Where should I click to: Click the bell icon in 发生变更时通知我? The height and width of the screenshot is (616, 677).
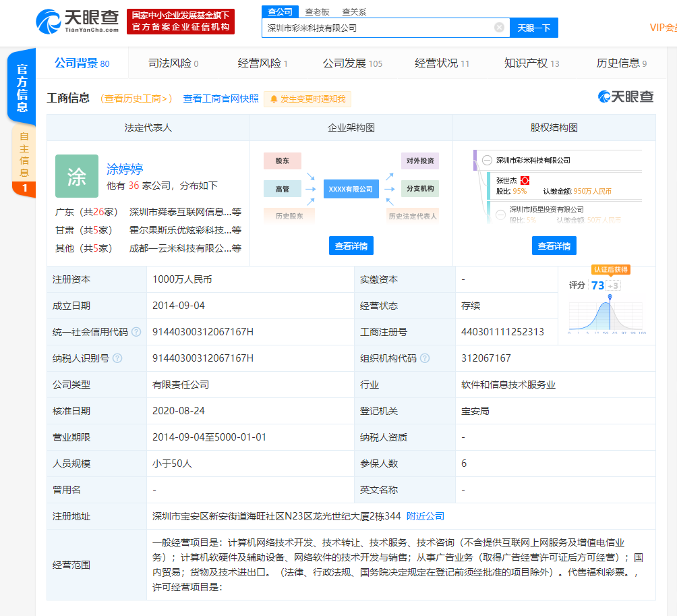click(x=274, y=99)
